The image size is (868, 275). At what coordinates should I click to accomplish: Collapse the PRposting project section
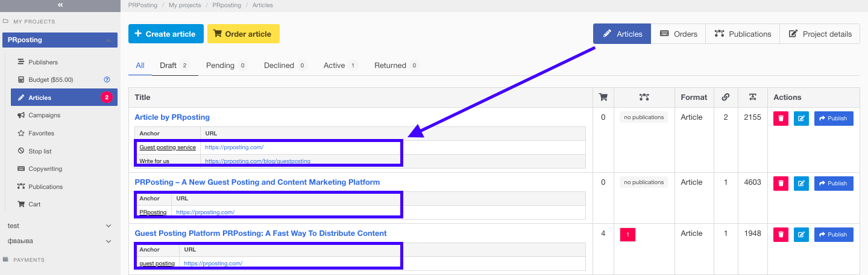click(108, 40)
